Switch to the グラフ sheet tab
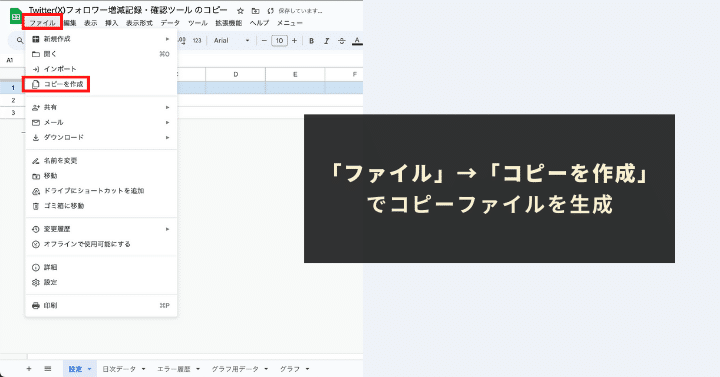 (x=290, y=369)
